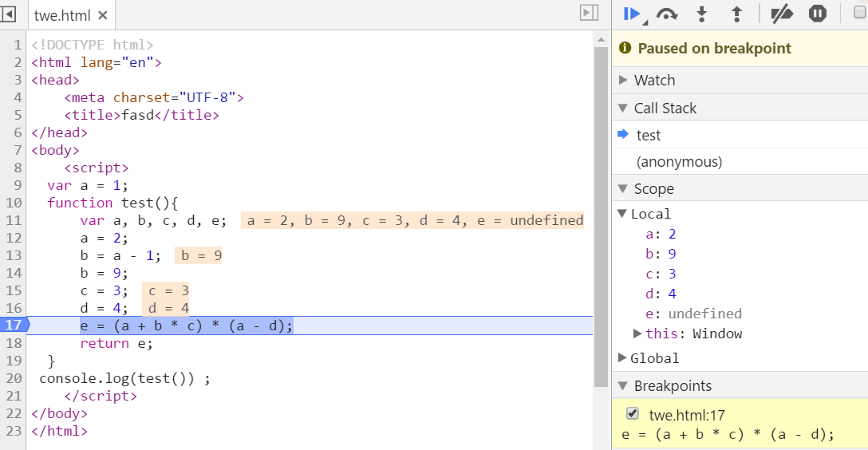Click the DOCTYPE html line

coord(92,44)
